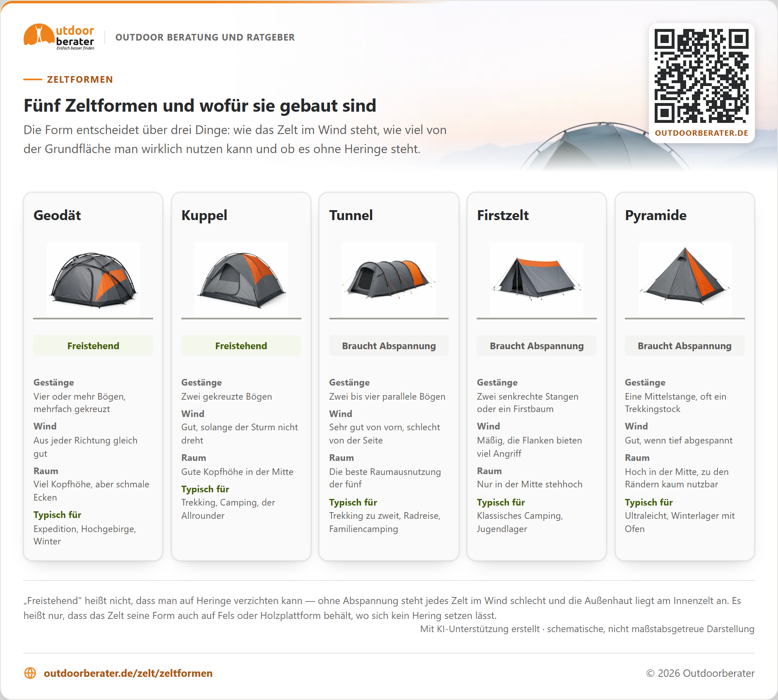Click the Freistehend badge on the Kuppel card
778x700 pixels.
click(241, 345)
